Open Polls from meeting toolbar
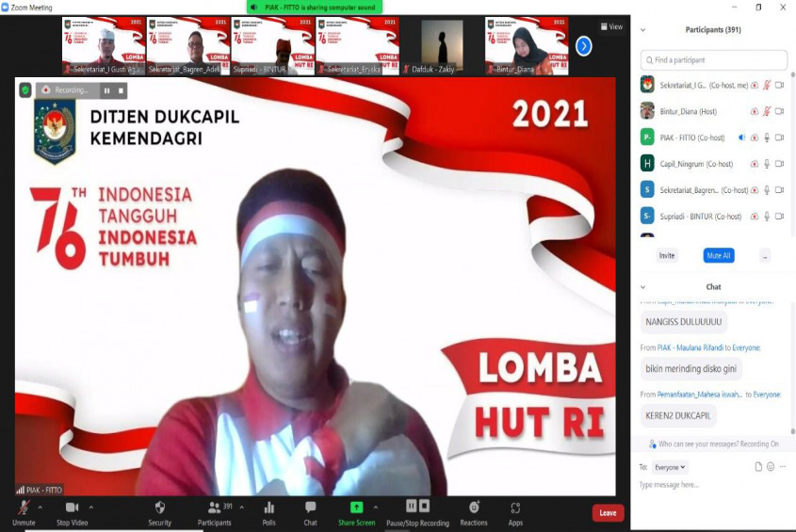This screenshot has height=532, width=796. tap(269, 513)
